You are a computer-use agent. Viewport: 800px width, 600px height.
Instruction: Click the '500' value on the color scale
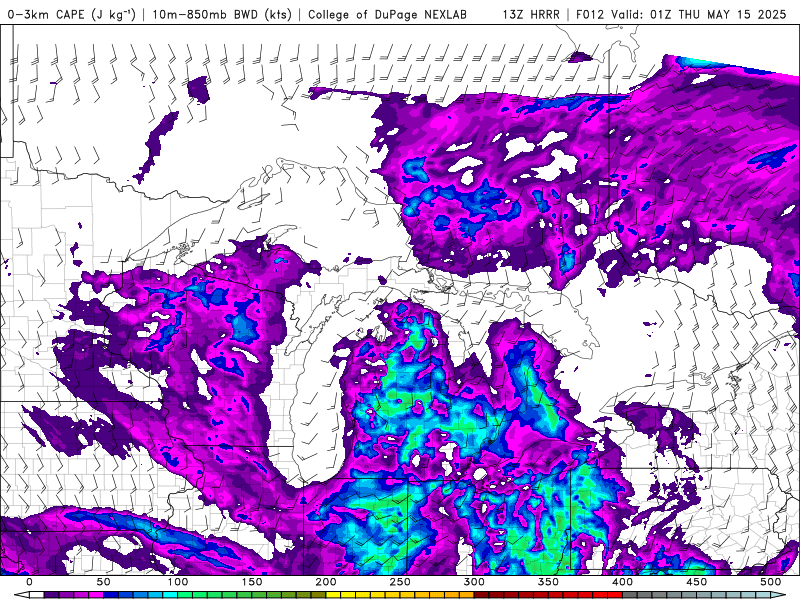tap(770, 582)
